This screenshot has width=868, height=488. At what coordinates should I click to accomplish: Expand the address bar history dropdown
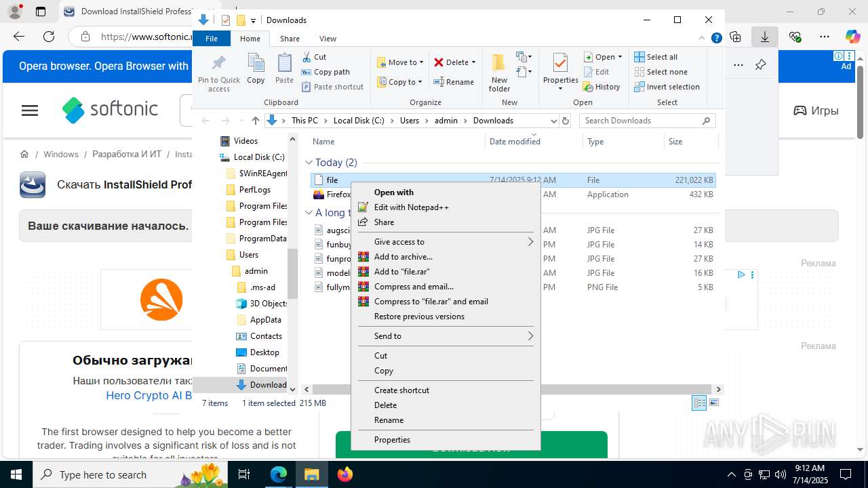point(553,121)
